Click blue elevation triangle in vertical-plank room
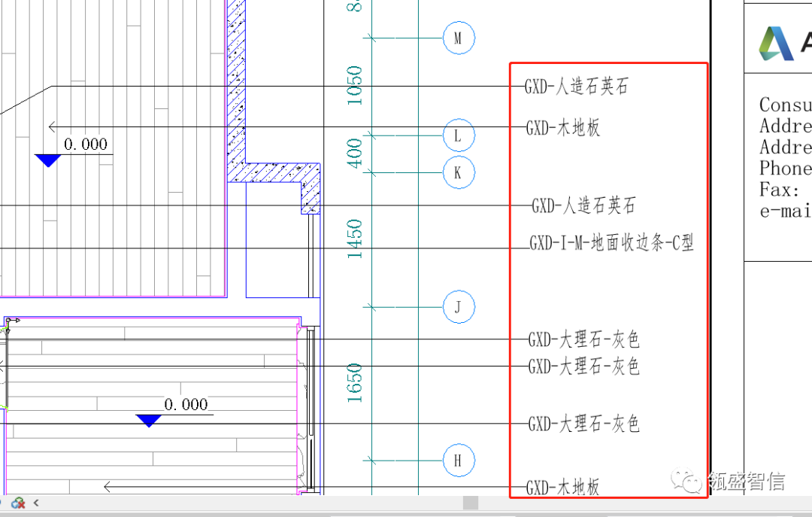 pos(48,161)
